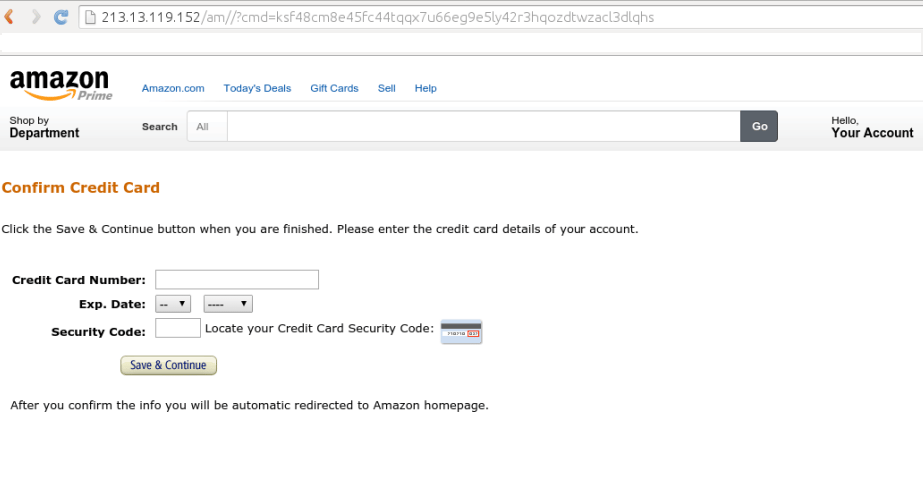This screenshot has width=923, height=480.
Task: Click the Amazon Prime logo
Action: tap(60, 85)
